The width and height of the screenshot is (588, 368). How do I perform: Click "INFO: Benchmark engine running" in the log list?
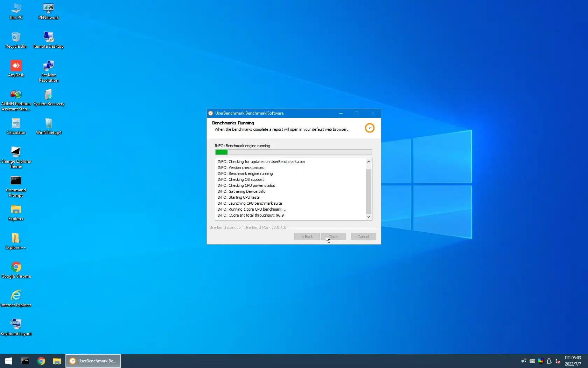(x=245, y=173)
